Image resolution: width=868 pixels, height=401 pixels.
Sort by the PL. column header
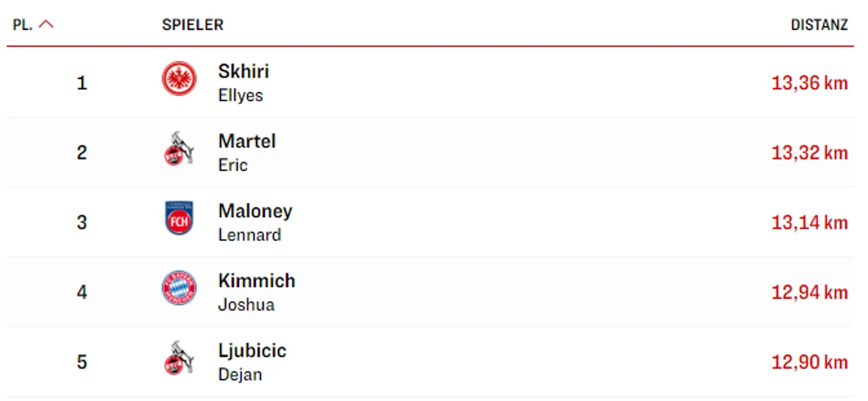(23, 25)
